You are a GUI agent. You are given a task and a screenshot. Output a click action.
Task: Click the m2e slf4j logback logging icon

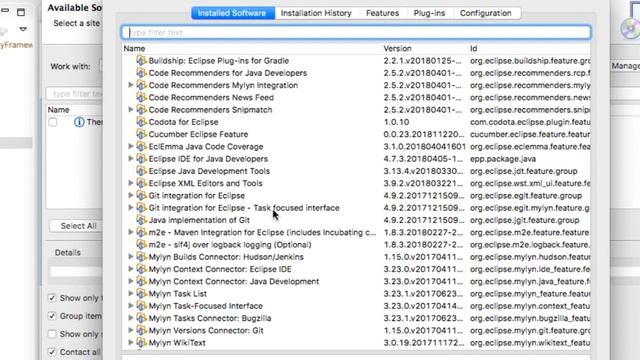(x=141, y=244)
